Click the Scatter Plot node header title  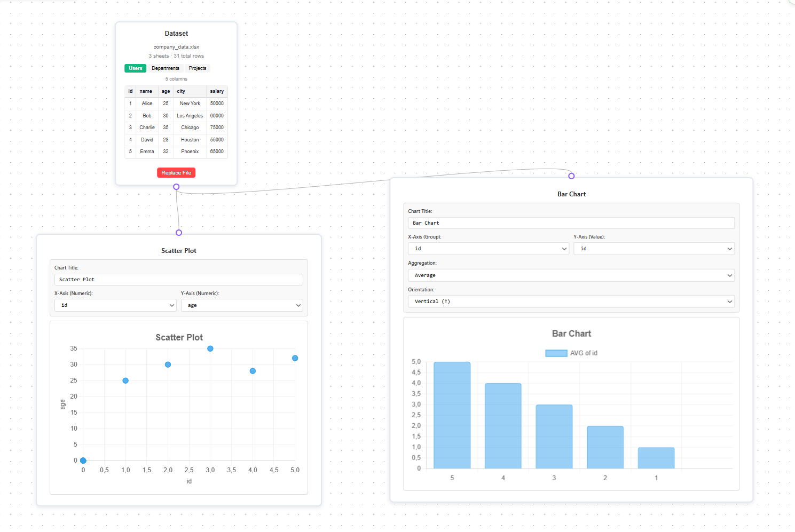click(x=179, y=251)
